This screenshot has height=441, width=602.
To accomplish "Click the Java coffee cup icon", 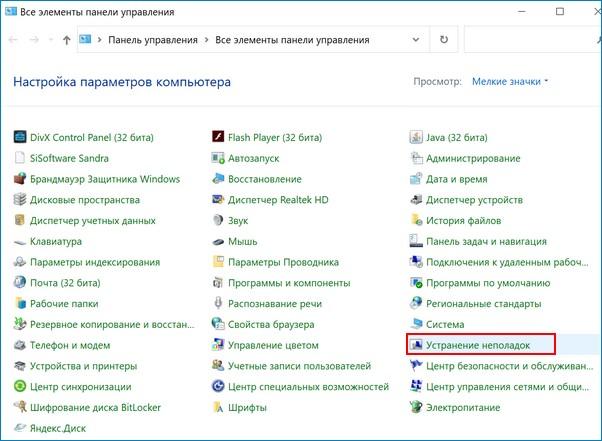I will (416, 137).
